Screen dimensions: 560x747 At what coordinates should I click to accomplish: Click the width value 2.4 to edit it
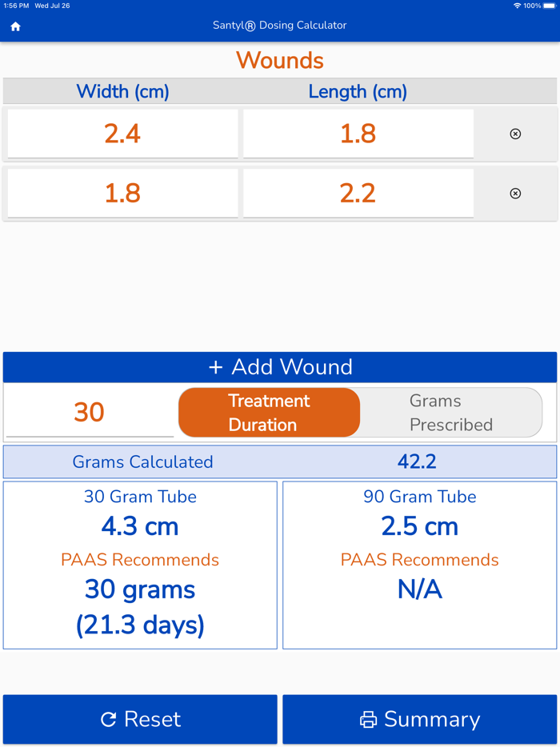coord(122,134)
